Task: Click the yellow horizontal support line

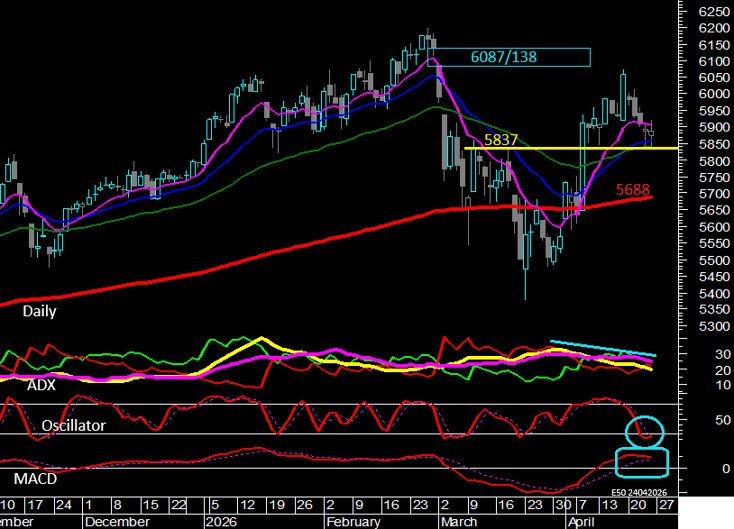Action: (x=560, y=148)
